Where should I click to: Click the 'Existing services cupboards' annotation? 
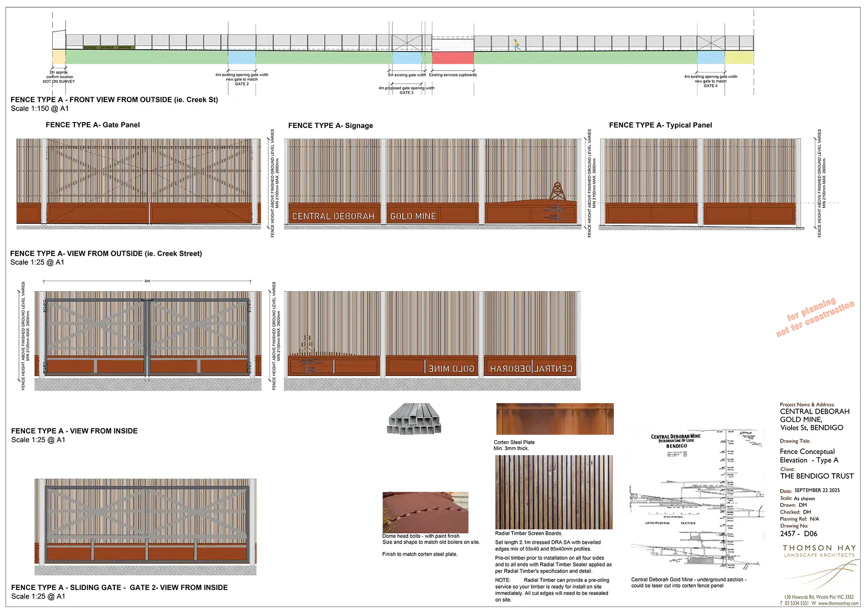(453, 75)
